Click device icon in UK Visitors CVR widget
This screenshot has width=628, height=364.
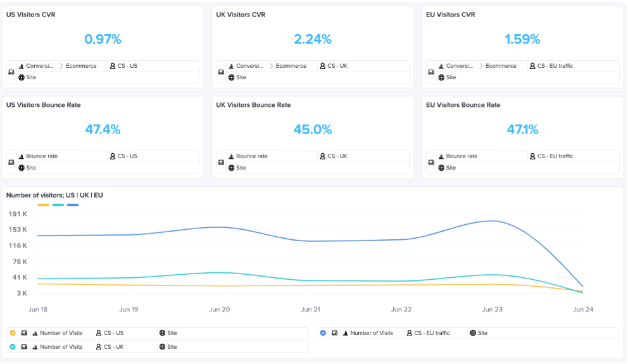point(221,72)
